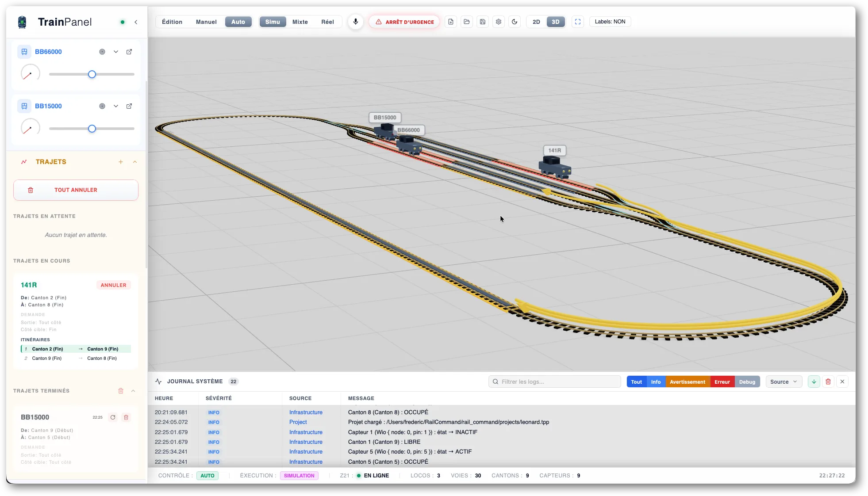Click the BB15000 target locate icon
The height and width of the screenshot is (496, 868).
coord(102,106)
